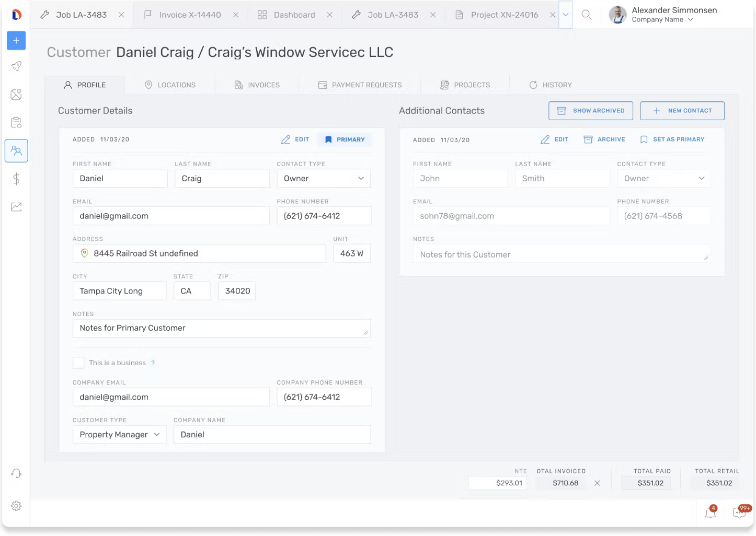756x536 pixels.
Task: Open Daniel's Contact Type Owner dropdown
Action: click(324, 179)
